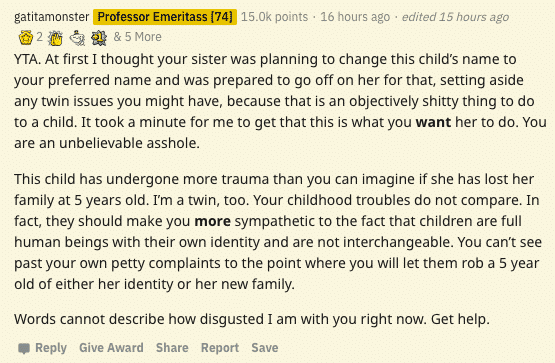Click the bold word 'more'
Screen dimensions: 555x363
coord(213,221)
